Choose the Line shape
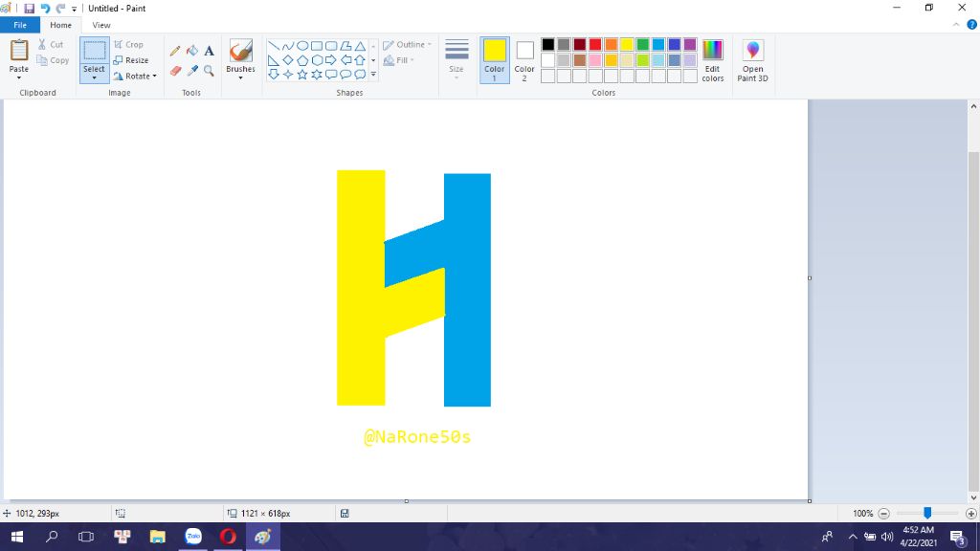This screenshot has width=980, height=551. pyautogui.click(x=273, y=46)
